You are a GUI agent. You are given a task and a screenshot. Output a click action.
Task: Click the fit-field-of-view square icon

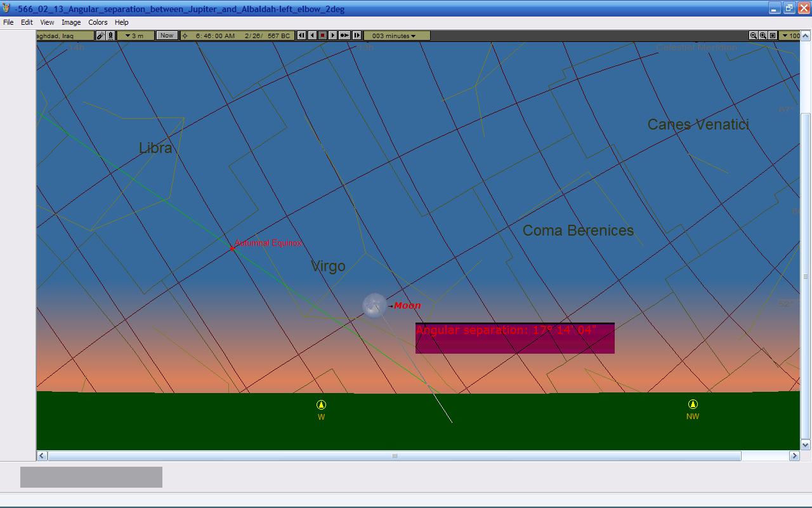tap(773, 36)
